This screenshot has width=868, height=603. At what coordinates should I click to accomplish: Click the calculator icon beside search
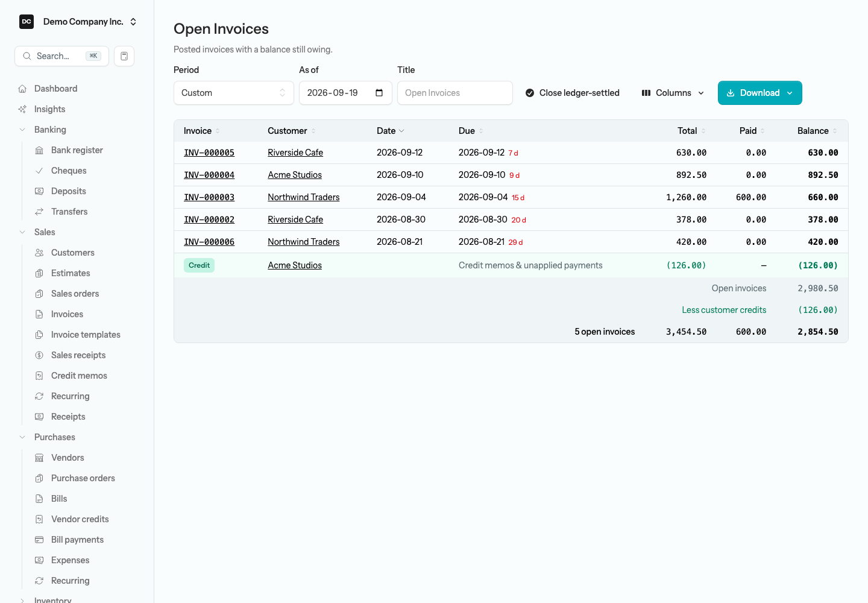[124, 56]
